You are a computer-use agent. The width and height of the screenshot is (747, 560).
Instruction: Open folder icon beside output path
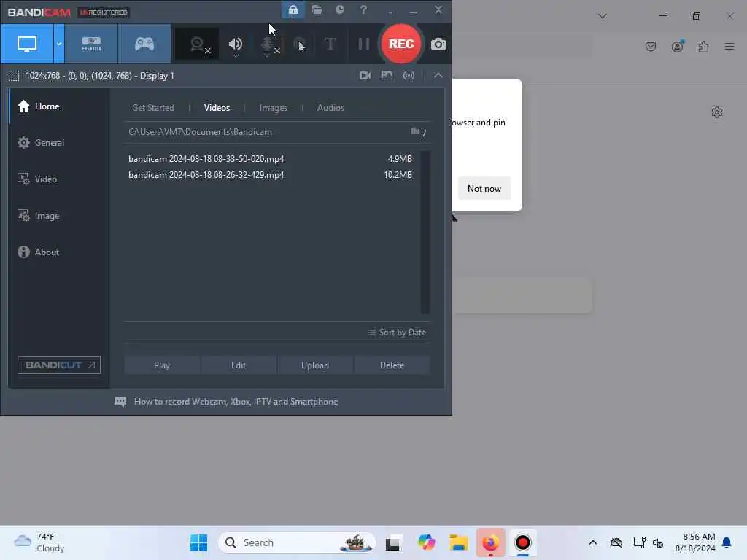pyautogui.click(x=415, y=131)
